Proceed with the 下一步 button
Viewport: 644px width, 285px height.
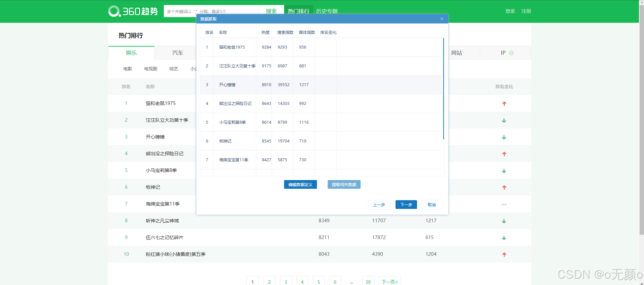tap(406, 205)
